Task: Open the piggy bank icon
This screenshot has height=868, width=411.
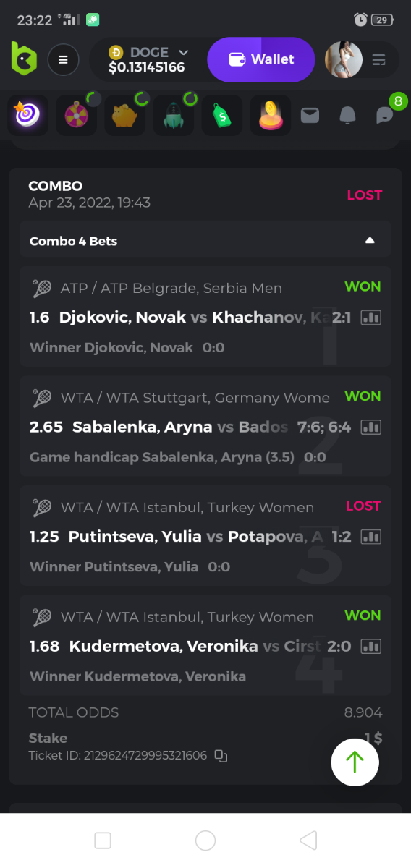Action: click(x=124, y=115)
